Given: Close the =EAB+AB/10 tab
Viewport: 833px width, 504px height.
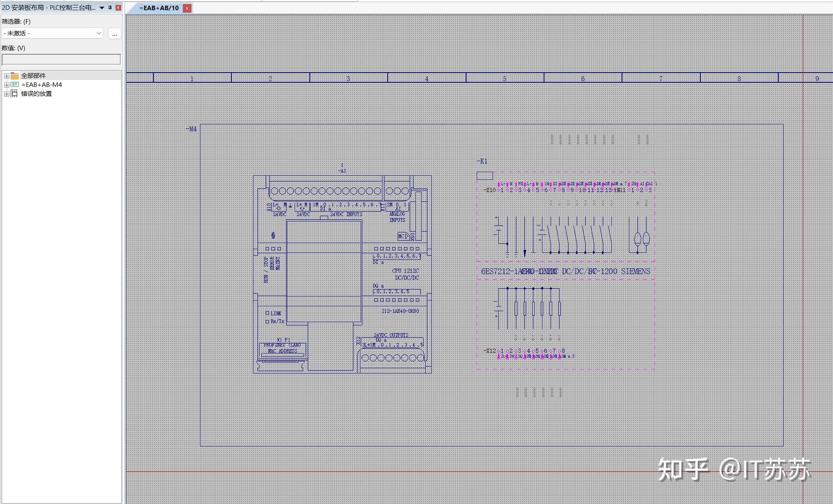Looking at the screenshot, I should pyautogui.click(x=187, y=8).
